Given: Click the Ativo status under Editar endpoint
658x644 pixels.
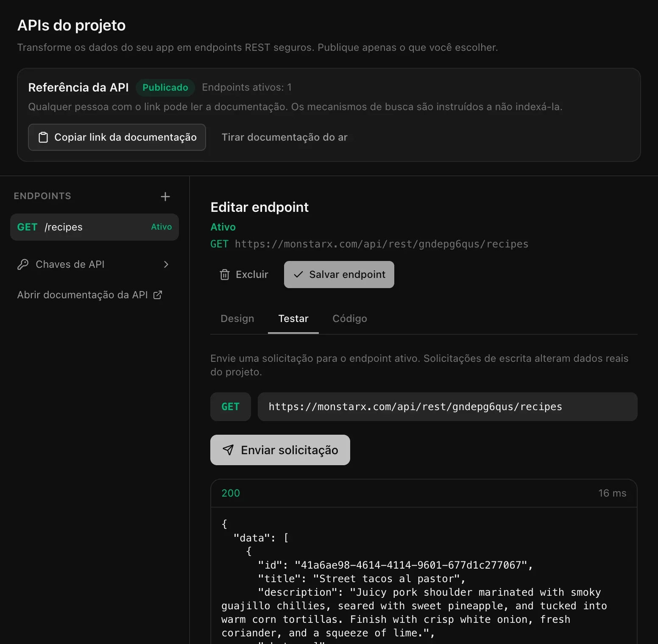Looking at the screenshot, I should pyautogui.click(x=223, y=227).
